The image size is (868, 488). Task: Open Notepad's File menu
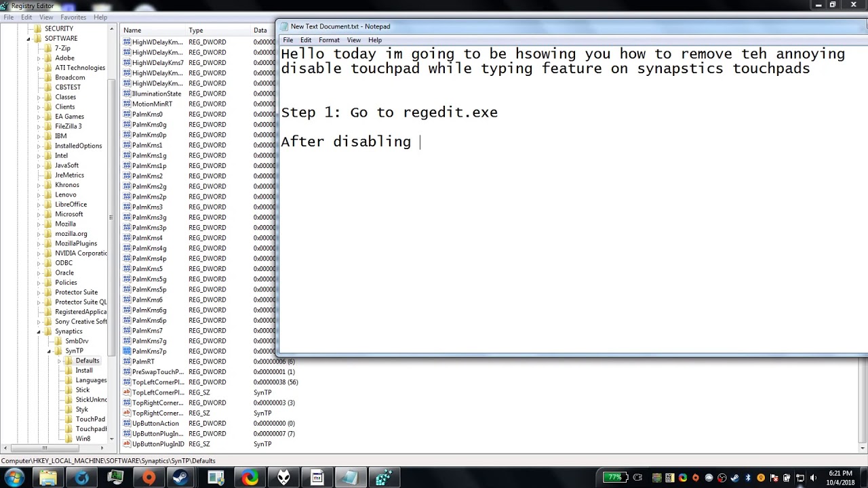pos(288,40)
